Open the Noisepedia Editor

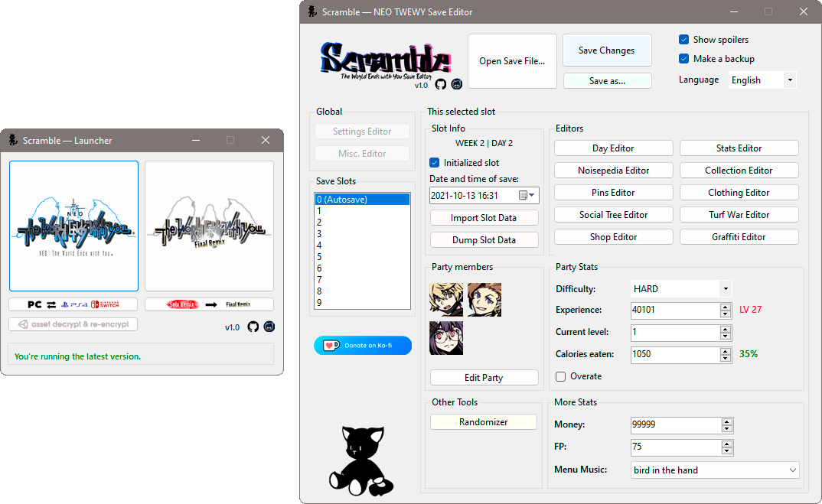(x=613, y=171)
